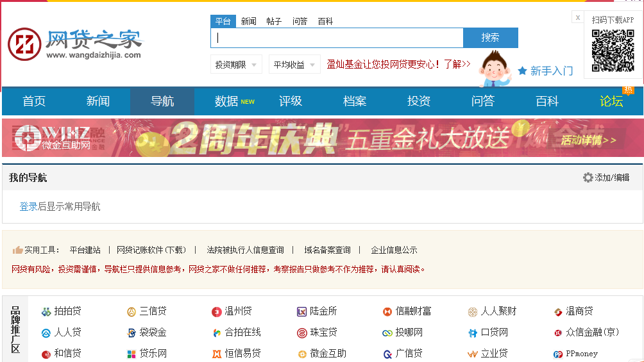Click the 盈灿基金 promo link
Viewport: 644px width, 362px height.
pyautogui.click(x=398, y=65)
